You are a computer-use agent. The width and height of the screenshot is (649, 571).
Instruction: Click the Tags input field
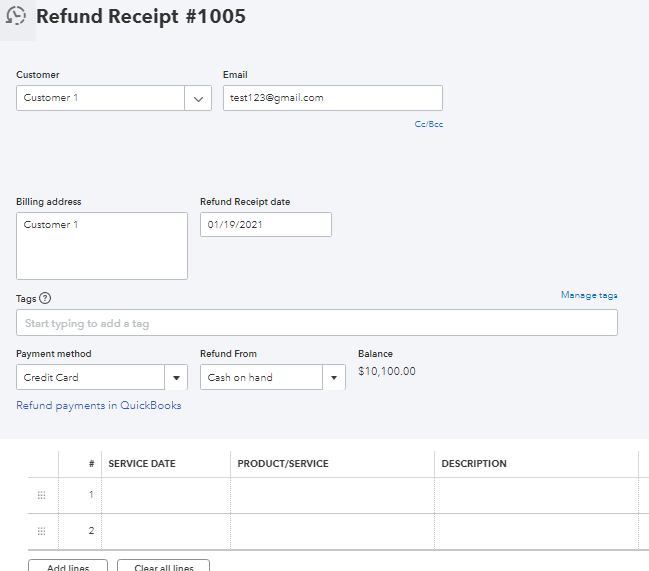click(x=317, y=323)
